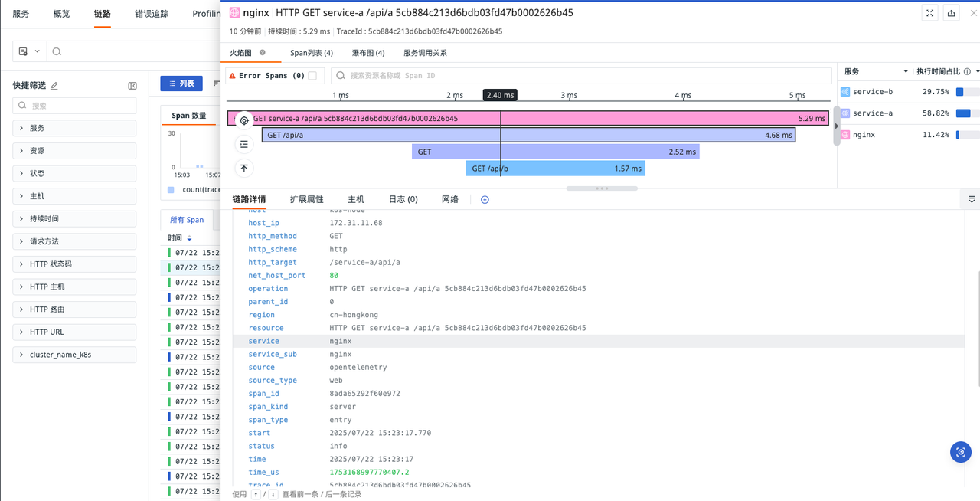
Task: Click the service-a service icon
Action: pyautogui.click(x=845, y=113)
